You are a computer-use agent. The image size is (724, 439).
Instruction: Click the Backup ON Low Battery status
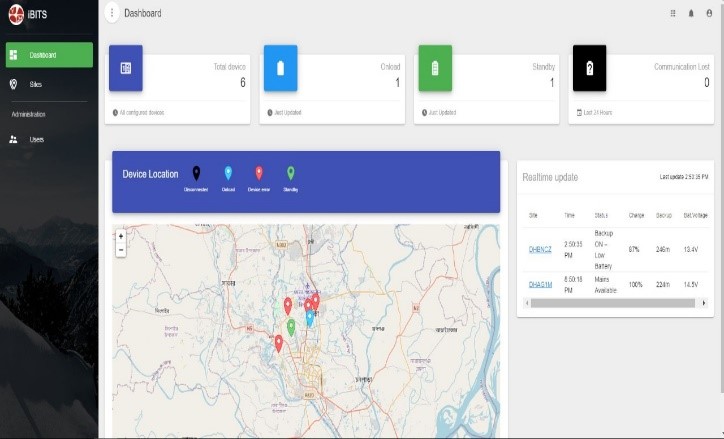(x=603, y=250)
